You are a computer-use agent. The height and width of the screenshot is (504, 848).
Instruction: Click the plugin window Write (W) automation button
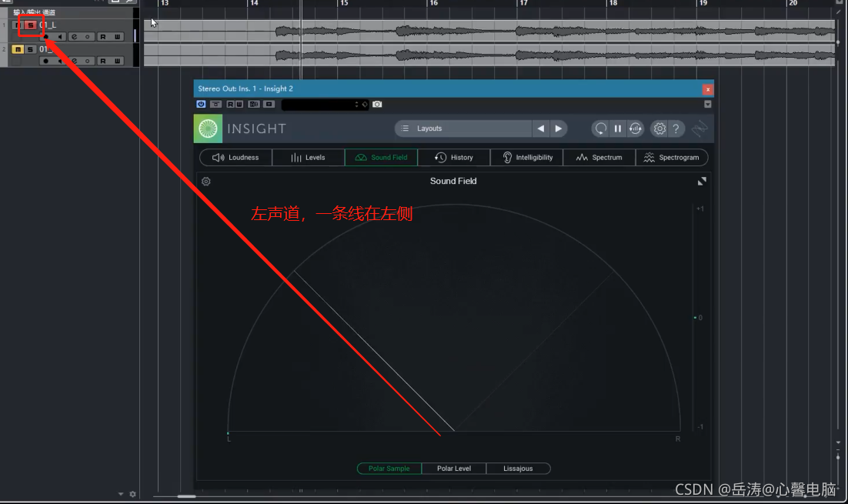pyautogui.click(x=239, y=105)
